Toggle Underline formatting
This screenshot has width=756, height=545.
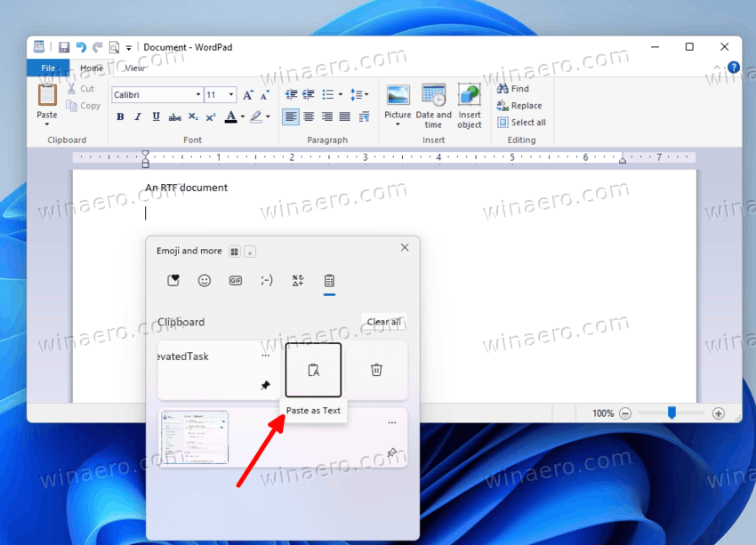click(x=156, y=116)
